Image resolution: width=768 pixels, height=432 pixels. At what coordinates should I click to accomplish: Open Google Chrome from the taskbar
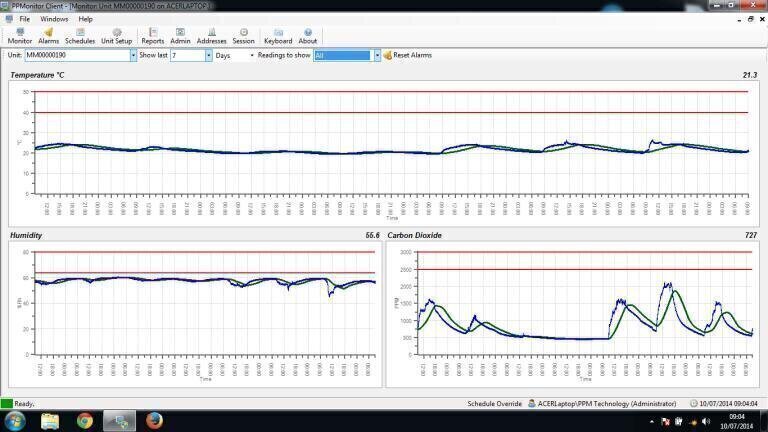point(85,421)
